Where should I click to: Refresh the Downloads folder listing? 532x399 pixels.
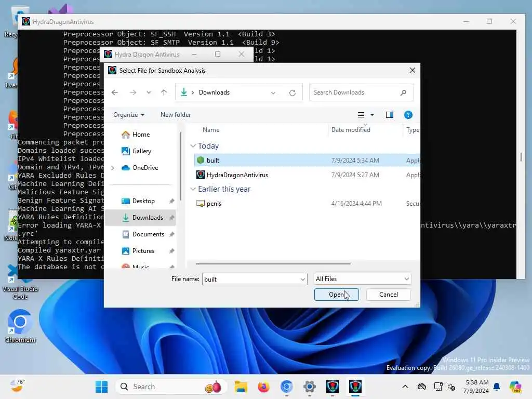coord(292,92)
